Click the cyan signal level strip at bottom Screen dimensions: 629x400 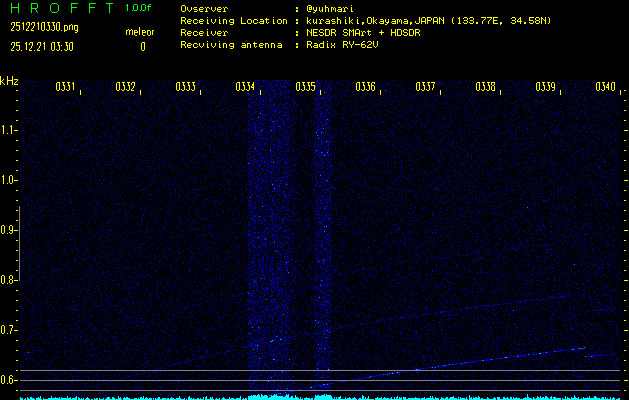pos(314,396)
